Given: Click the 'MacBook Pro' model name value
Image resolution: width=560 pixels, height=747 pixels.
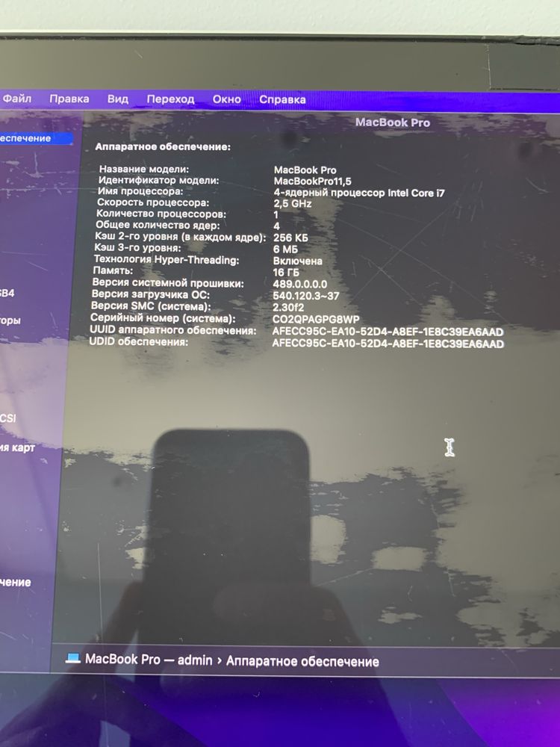Looking at the screenshot, I should [x=305, y=170].
